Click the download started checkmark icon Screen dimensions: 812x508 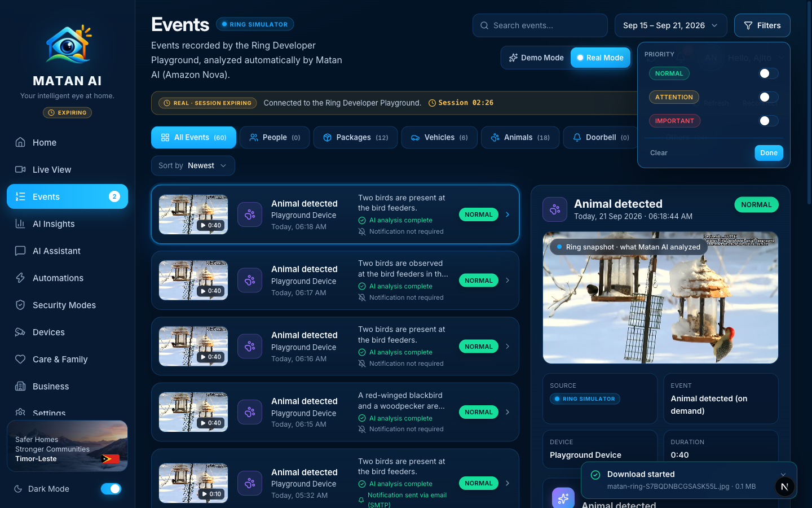[x=595, y=475]
